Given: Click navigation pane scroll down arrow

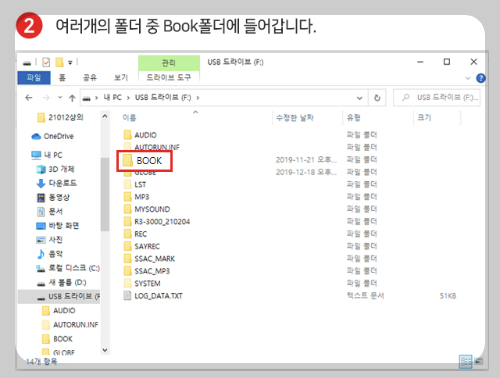Looking at the screenshot, I should [x=105, y=350].
